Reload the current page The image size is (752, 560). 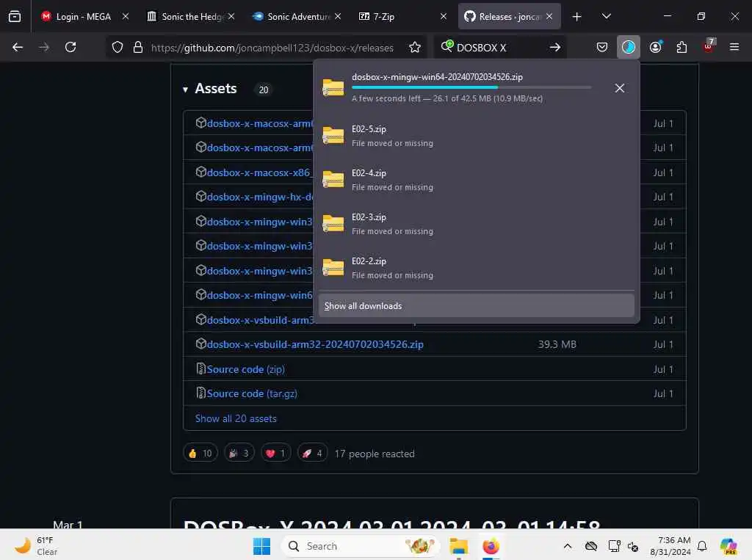coord(70,47)
